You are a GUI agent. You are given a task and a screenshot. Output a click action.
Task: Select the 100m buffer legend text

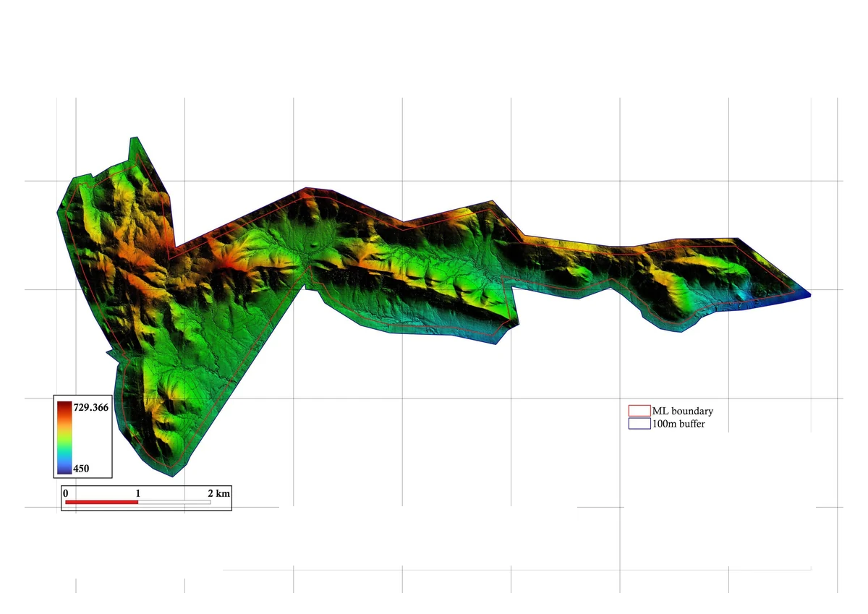tap(678, 424)
